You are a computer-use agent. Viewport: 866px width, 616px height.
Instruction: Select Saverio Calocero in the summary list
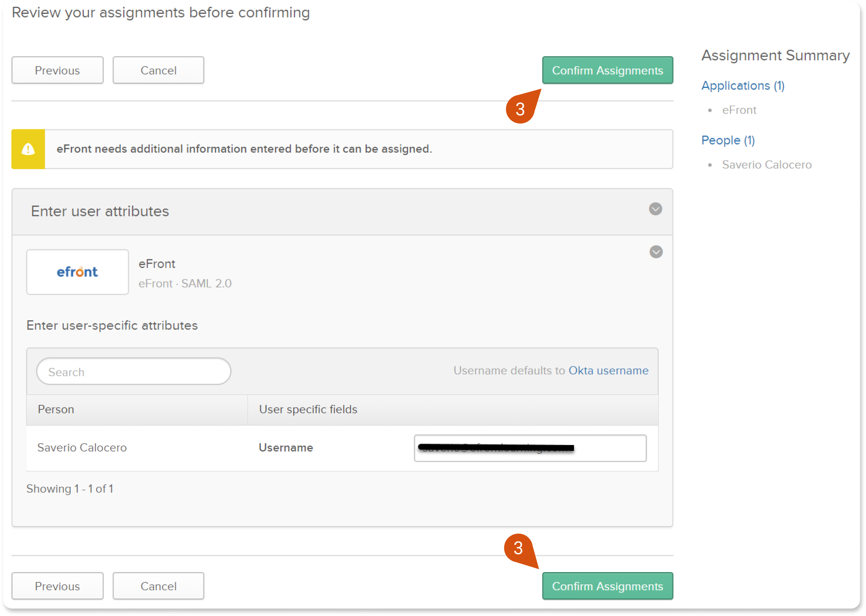point(767,165)
